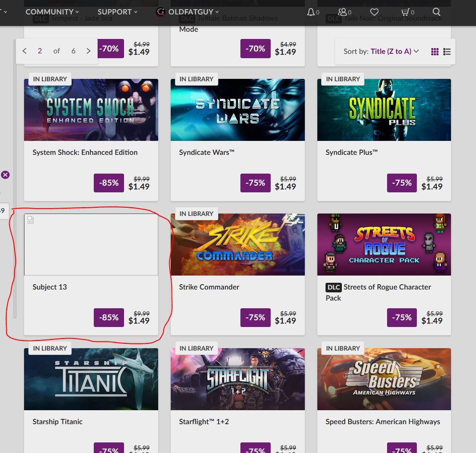Screen dimensions: 476x453
Task: Open the search magnifier icon
Action: point(436,12)
